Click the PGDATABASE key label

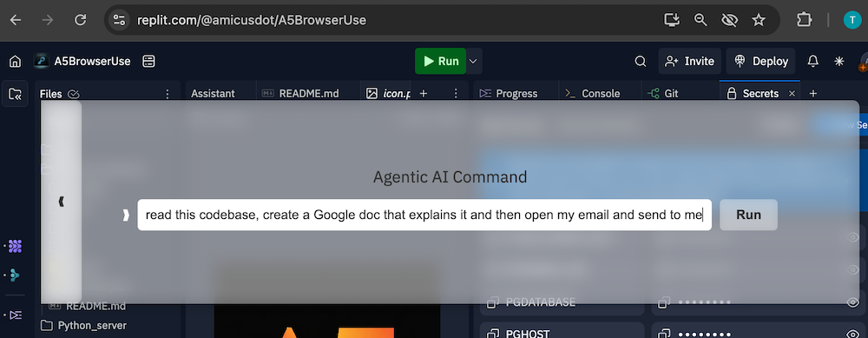pyautogui.click(x=540, y=302)
